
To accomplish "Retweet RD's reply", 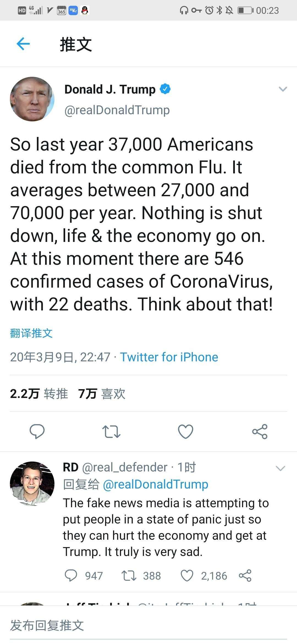I will (x=129, y=575).
